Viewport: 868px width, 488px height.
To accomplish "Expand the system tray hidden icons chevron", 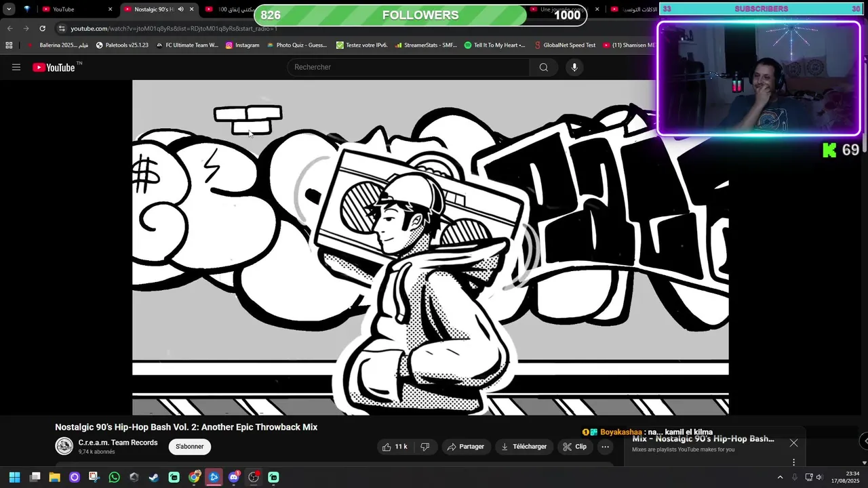I will [x=780, y=477].
